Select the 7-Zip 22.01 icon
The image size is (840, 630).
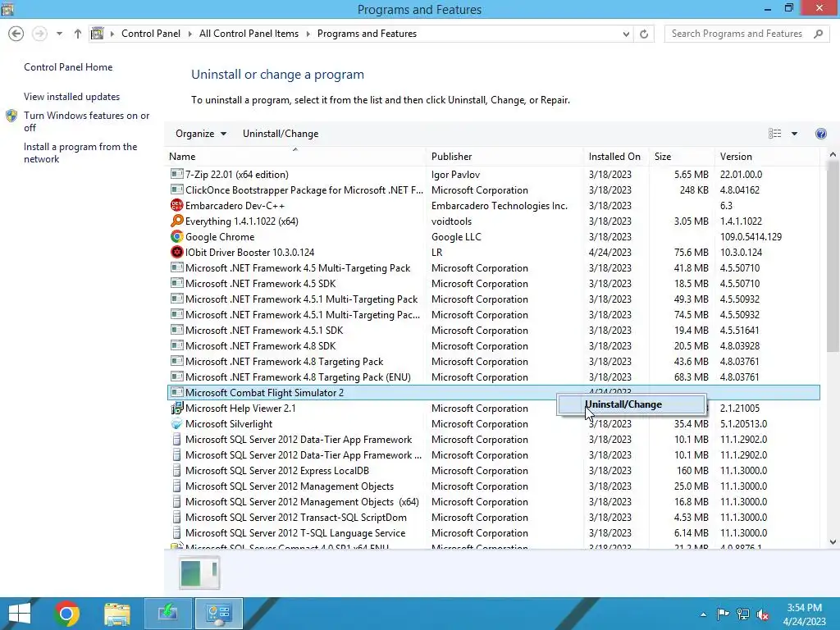(x=176, y=174)
